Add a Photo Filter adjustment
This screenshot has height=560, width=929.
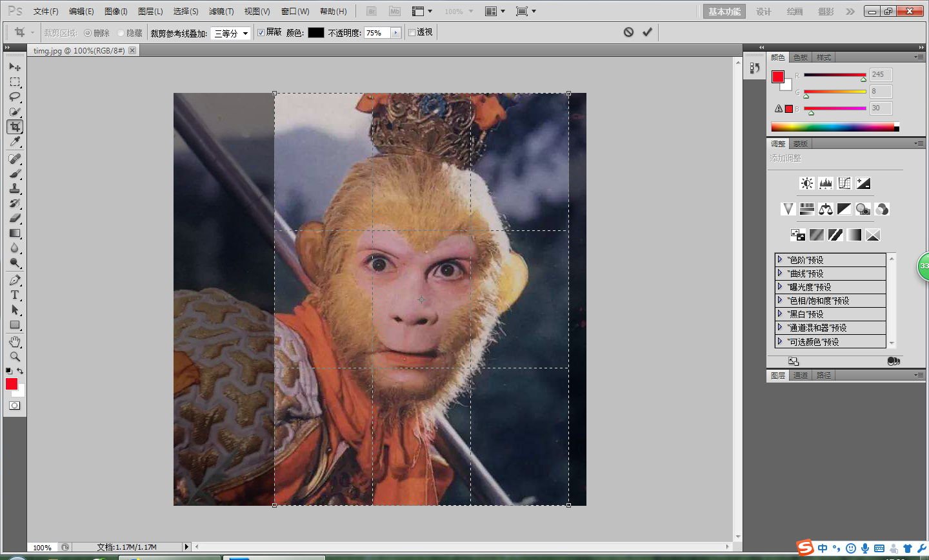pyautogui.click(x=863, y=209)
